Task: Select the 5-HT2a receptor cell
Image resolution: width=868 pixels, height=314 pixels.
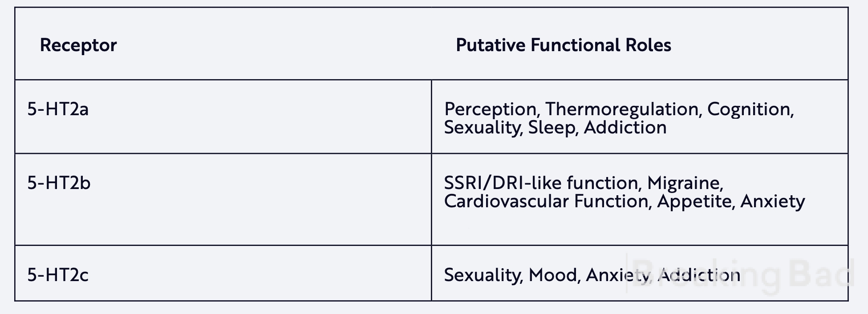Action: tap(223, 117)
